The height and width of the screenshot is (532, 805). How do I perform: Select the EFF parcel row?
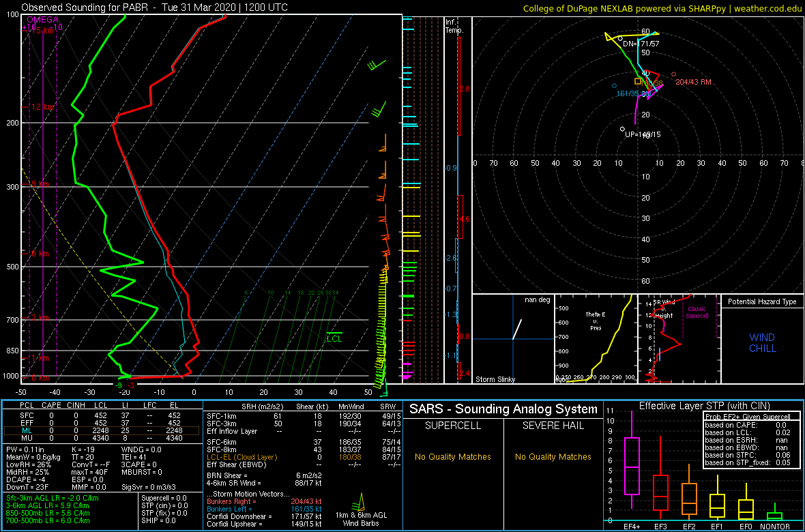tap(101, 424)
